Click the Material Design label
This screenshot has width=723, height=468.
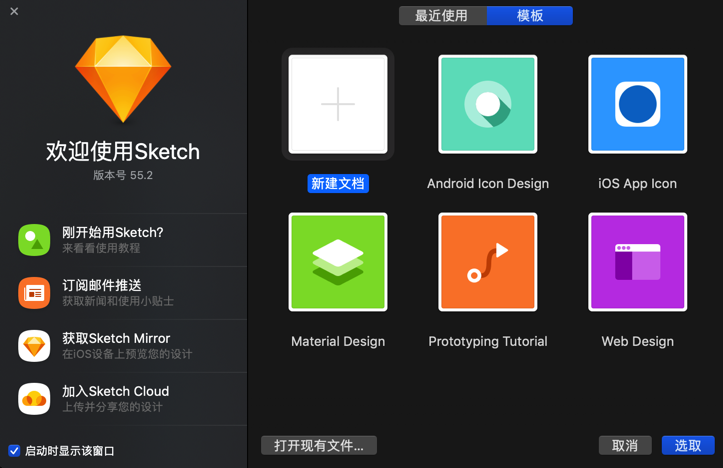coord(338,341)
